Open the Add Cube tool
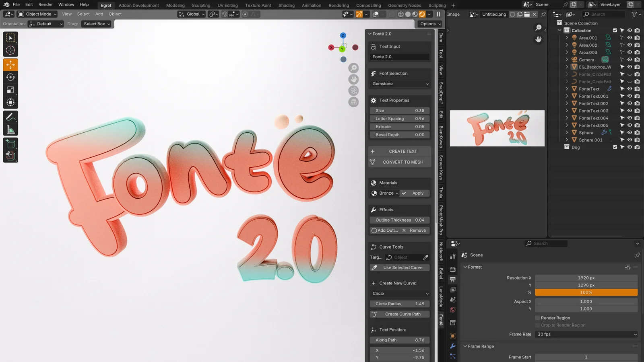The width and height of the screenshot is (644, 362). click(10, 144)
